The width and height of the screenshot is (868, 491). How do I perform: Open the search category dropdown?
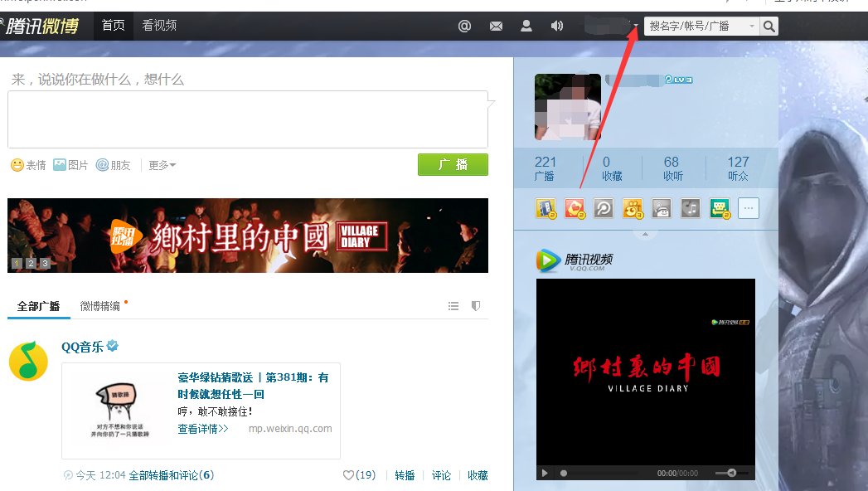pyautogui.click(x=750, y=26)
